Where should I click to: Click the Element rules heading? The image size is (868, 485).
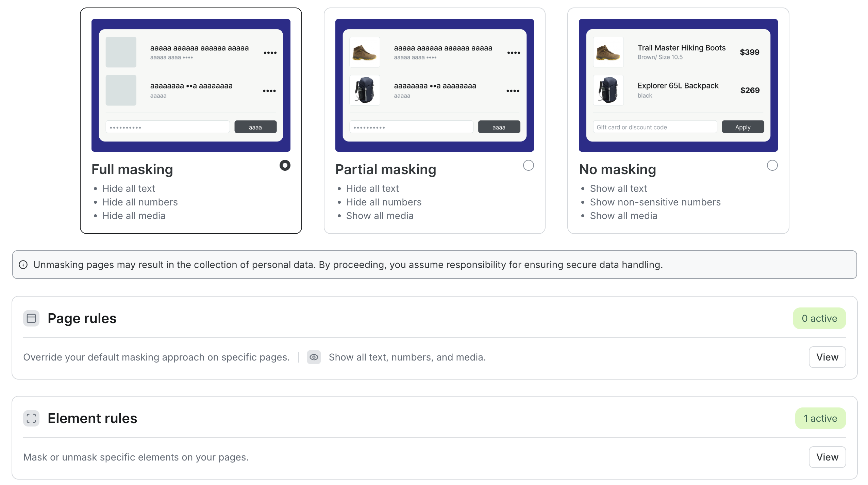click(x=92, y=418)
